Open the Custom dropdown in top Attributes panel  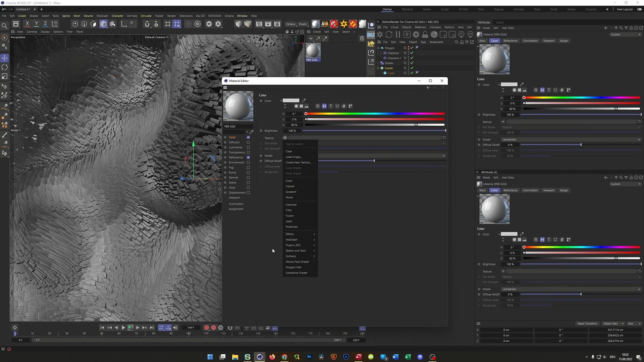point(626,34)
